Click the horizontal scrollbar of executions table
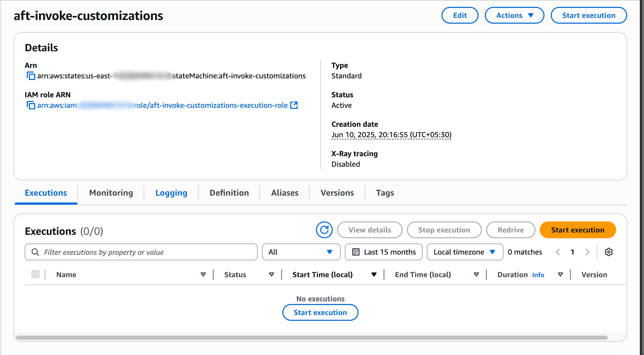Image resolution: width=644 pixels, height=355 pixels. pos(311,337)
